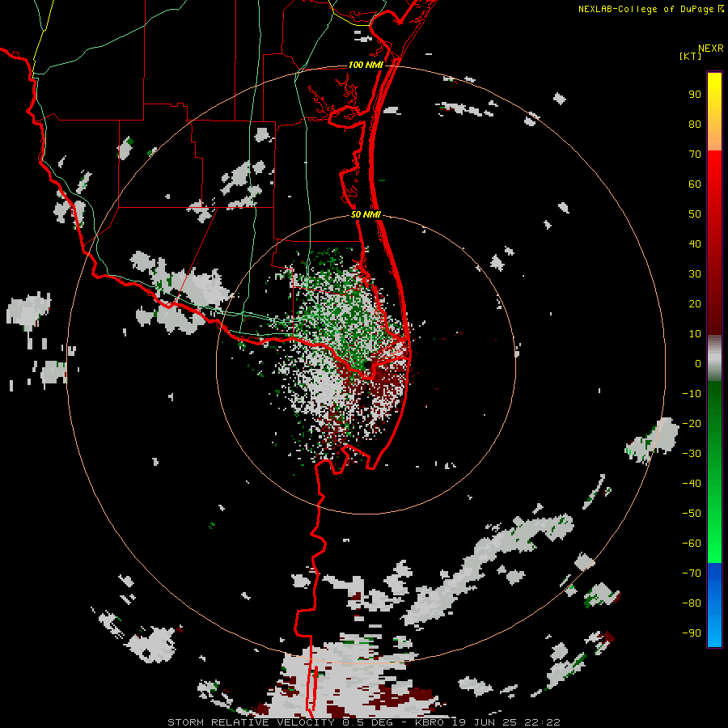Screen dimensions: 728x728
Task: Click the positive 30 knots scale label
Action: point(695,274)
